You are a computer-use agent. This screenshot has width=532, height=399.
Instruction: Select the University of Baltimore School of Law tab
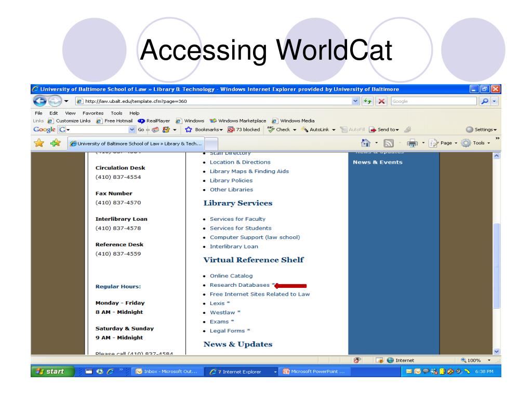pyautogui.click(x=136, y=143)
